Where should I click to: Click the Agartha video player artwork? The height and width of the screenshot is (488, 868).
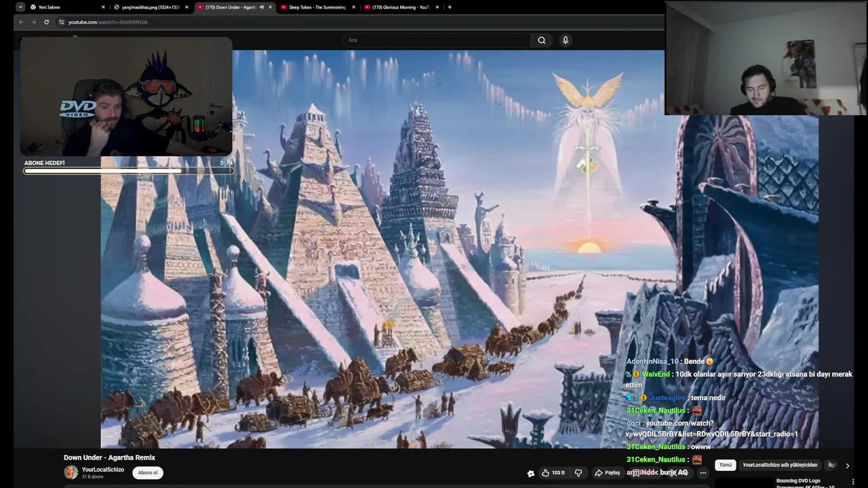[x=459, y=249]
